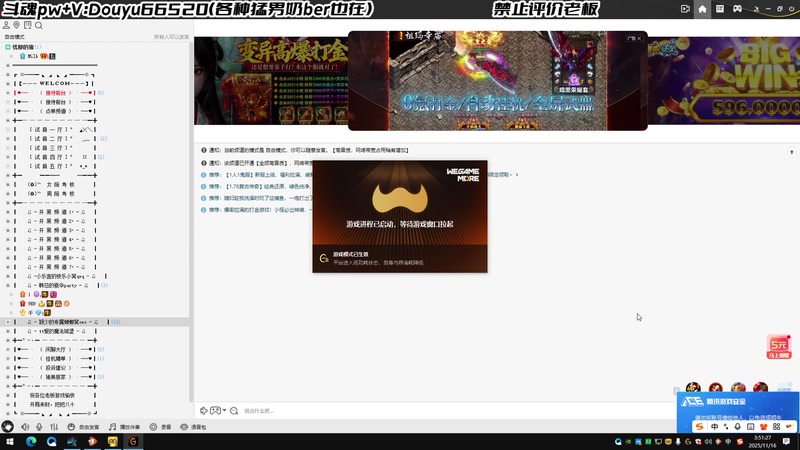
Task: Select the 试音五厅 channel
Action: tap(55, 166)
